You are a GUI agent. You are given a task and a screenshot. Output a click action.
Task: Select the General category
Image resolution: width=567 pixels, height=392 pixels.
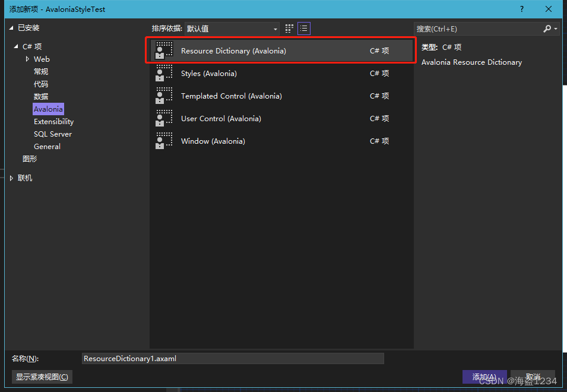[47, 147]
